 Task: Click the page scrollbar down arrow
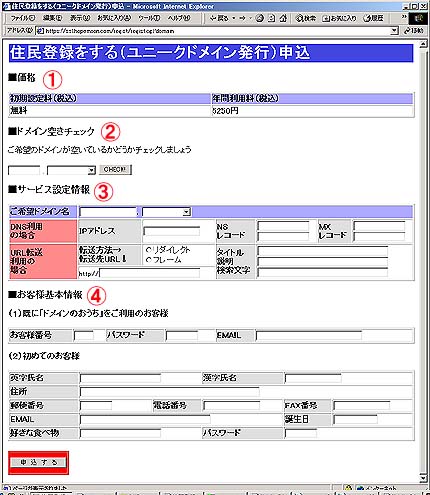423,478
